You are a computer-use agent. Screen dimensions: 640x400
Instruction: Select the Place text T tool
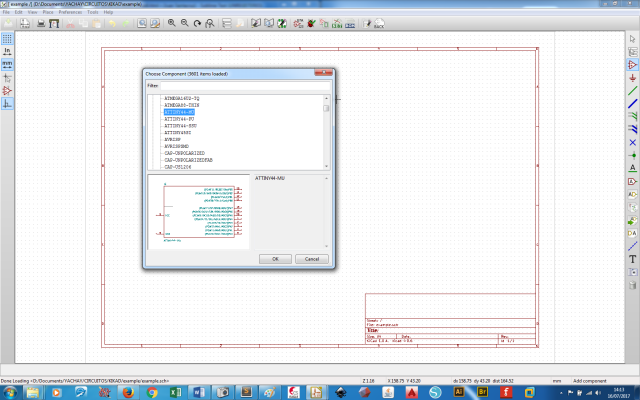click(632, 259)
